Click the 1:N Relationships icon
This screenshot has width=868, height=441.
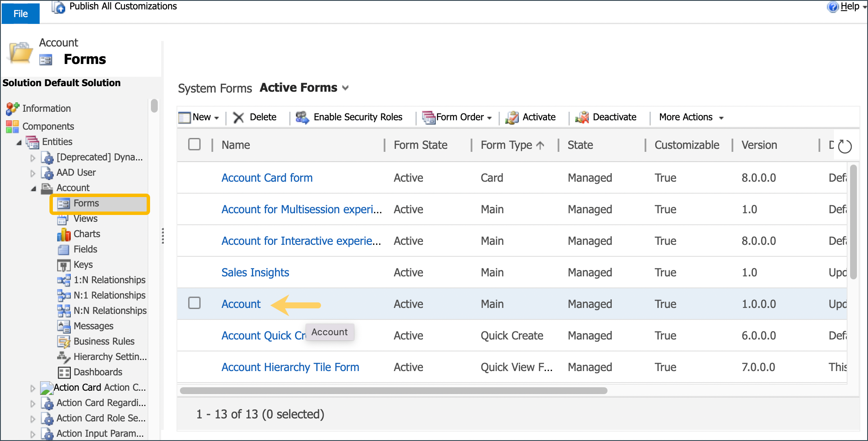click(64, 280)
